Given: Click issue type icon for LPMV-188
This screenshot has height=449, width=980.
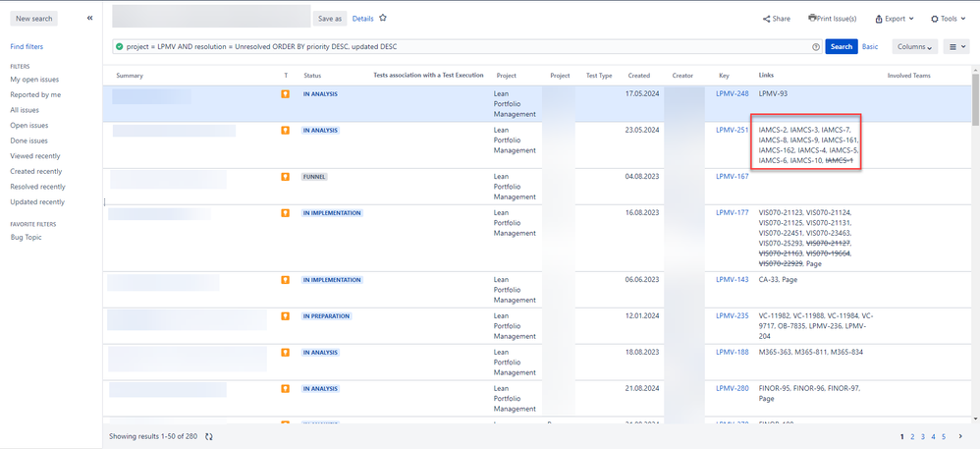Looking at the screenshot, I should pos(286,353).
